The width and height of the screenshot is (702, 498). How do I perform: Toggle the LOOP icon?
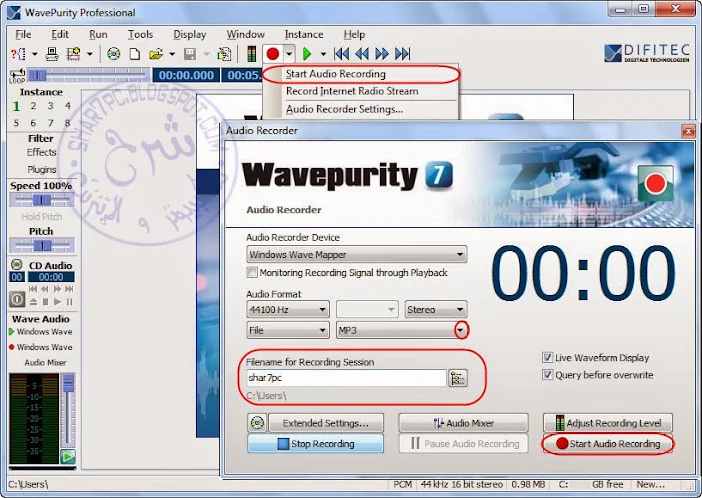17,76
